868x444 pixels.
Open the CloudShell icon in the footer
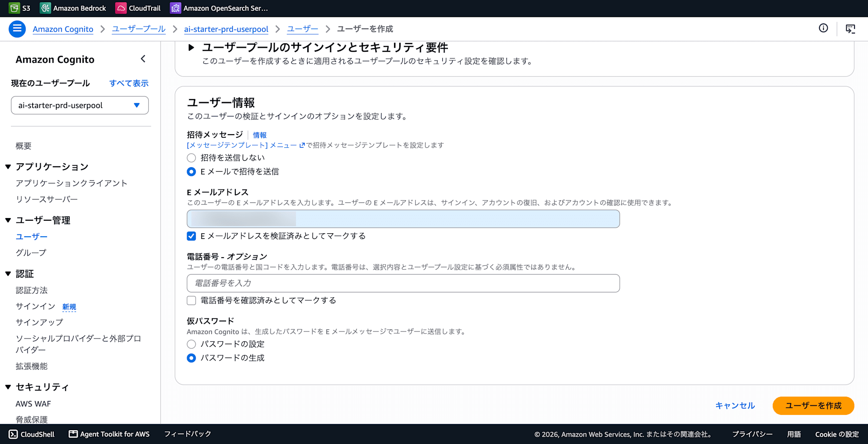pos(13,434)
